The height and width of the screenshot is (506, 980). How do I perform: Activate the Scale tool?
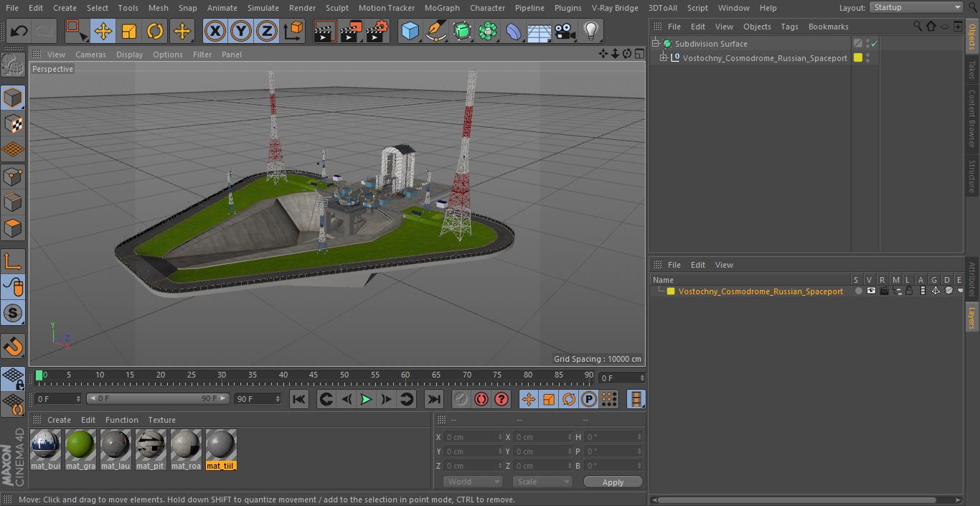point(129,31)
